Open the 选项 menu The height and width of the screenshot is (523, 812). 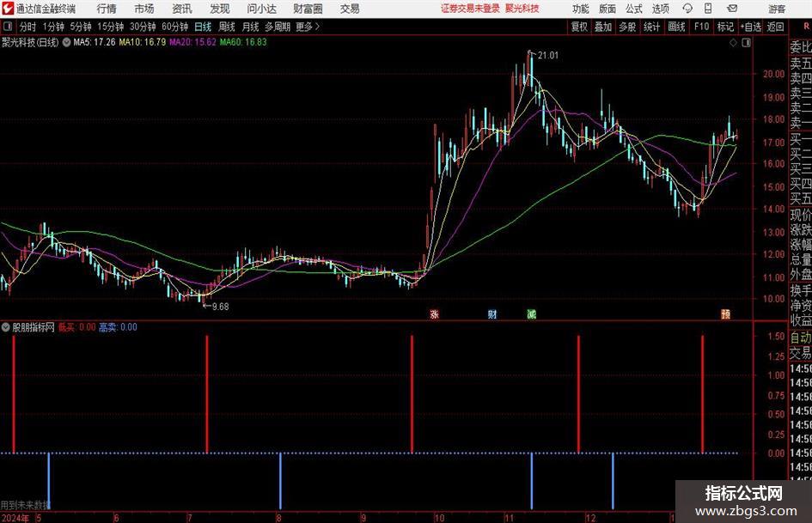660,9
